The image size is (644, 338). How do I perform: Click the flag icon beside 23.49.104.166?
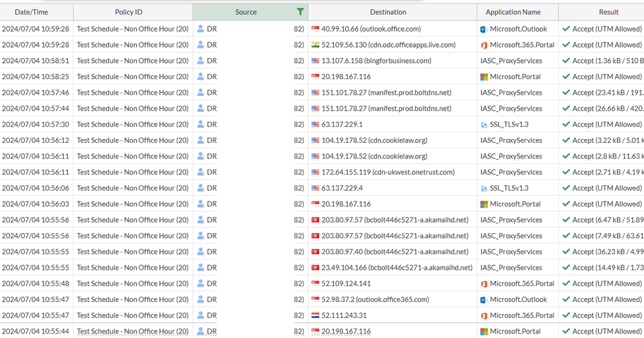point(315,268)
